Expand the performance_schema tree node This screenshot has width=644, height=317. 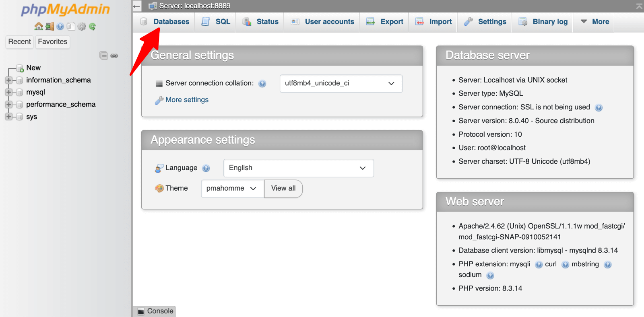click(8, 105)
